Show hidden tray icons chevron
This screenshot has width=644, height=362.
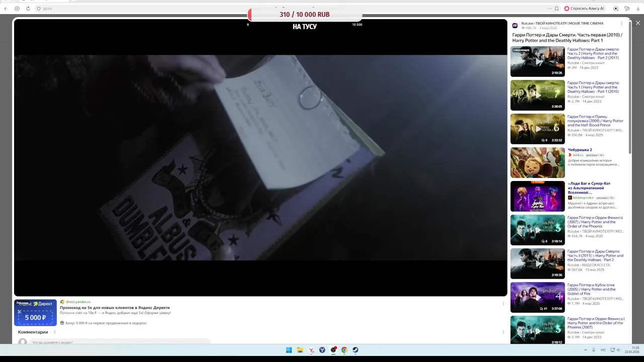click(x=585, y=350)
